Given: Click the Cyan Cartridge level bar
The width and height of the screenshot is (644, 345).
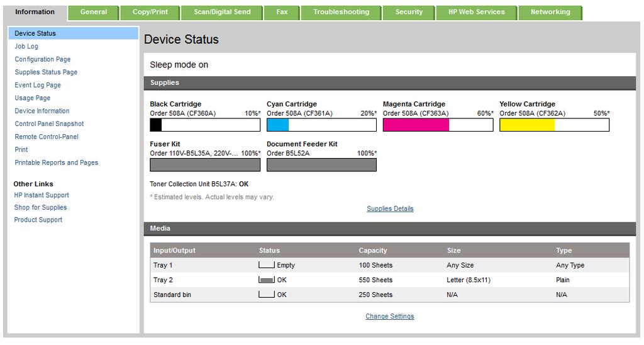Looking at the screenshot, I should [321, 125].
